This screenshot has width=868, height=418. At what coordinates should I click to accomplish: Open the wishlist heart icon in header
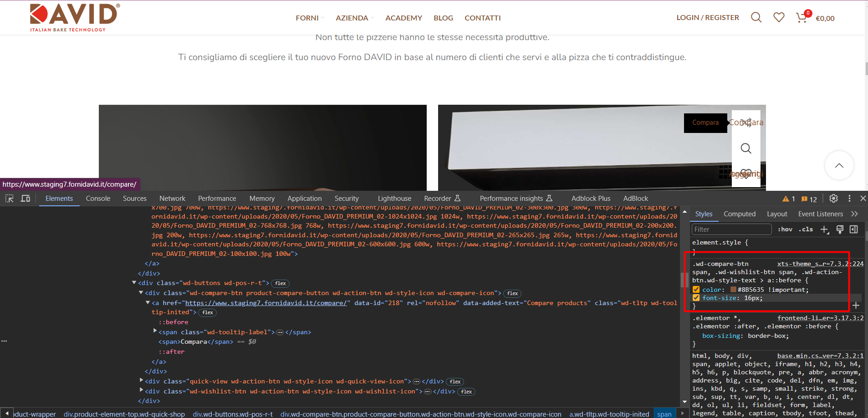pos(779,18)
